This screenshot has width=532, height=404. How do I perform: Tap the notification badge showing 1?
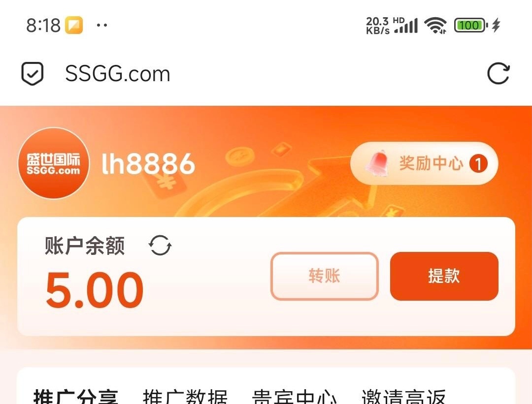478,164
